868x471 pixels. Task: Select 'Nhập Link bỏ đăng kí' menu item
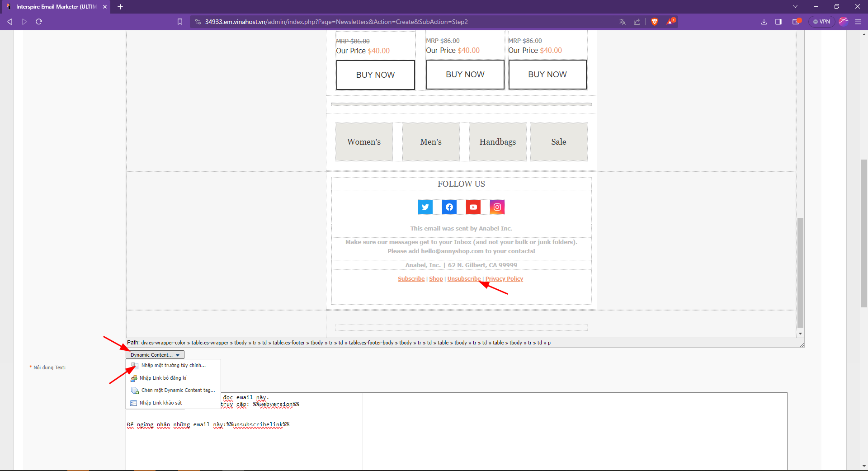[163, 378]
